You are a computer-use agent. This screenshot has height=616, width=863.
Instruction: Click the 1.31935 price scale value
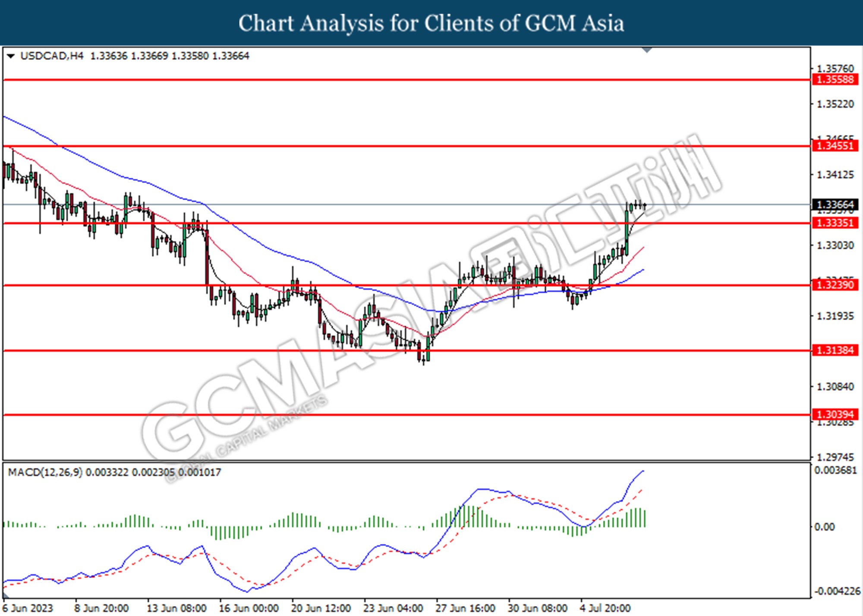tap(835, 316)
